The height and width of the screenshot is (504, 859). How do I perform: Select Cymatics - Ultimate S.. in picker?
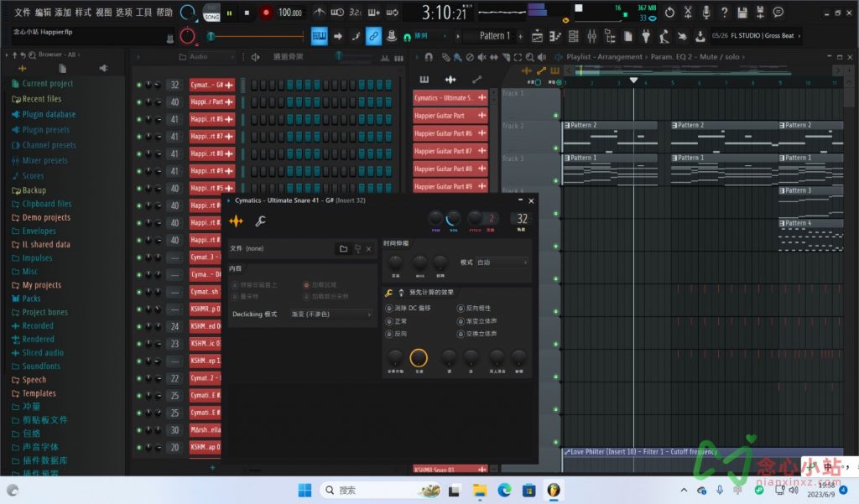click(x=450, y=98)
